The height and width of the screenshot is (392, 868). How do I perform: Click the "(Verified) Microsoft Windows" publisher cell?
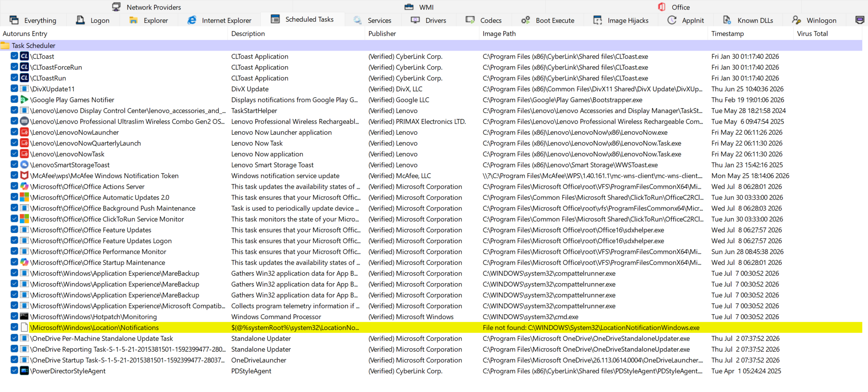[x=411, y=317]
